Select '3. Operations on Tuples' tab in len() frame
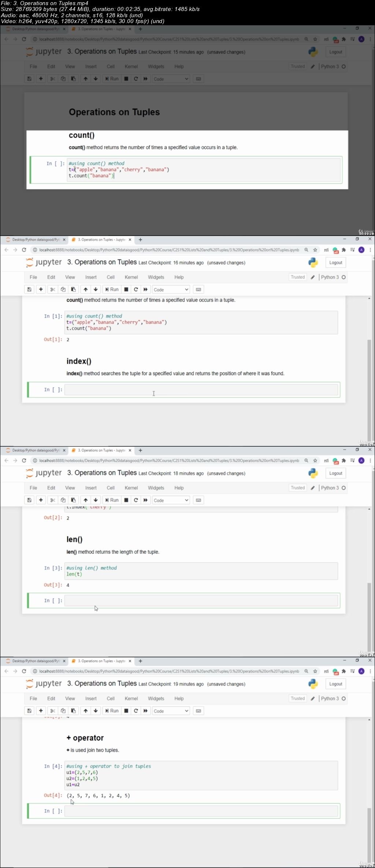375x868 pixels. tap(101, 450)
